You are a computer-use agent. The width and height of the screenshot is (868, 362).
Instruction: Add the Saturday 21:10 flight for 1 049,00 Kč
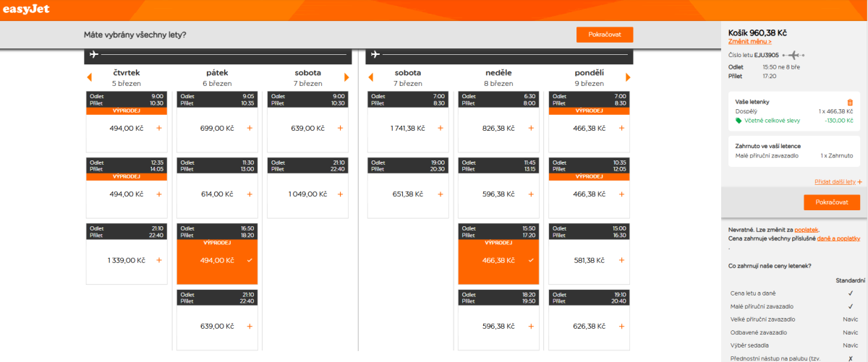(340, 194)
